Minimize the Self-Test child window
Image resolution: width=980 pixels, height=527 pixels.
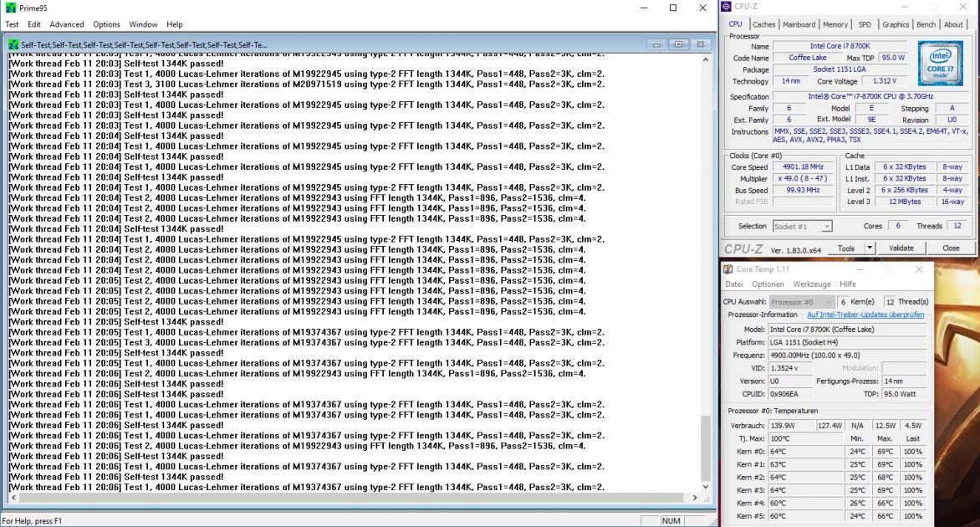point(656,44)
